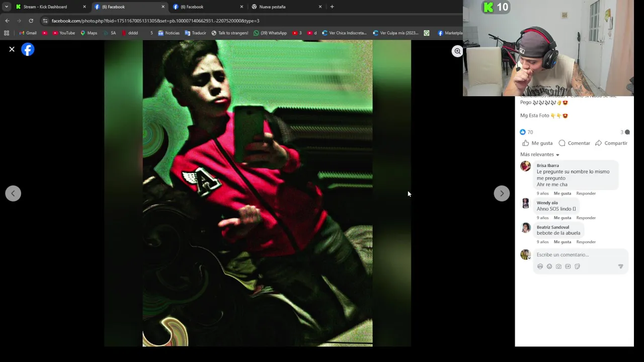Screen dimensions: 644x362
Task: Open the Talk to strangers! bookmark
Action: click(229, 33)
